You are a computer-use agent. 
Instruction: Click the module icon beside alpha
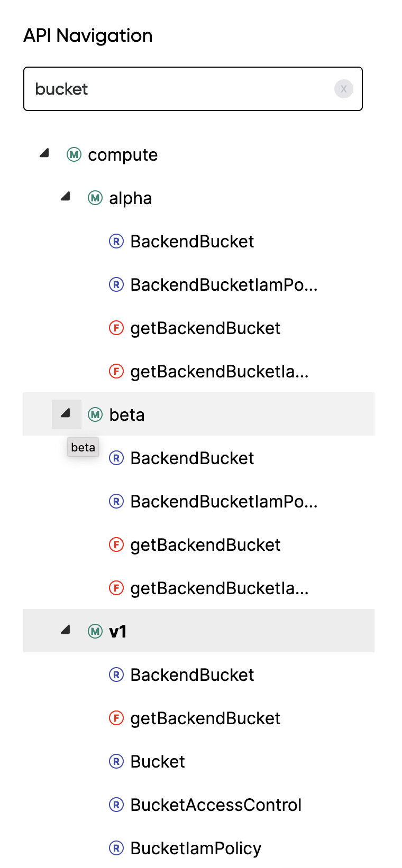tap(94, 198)
